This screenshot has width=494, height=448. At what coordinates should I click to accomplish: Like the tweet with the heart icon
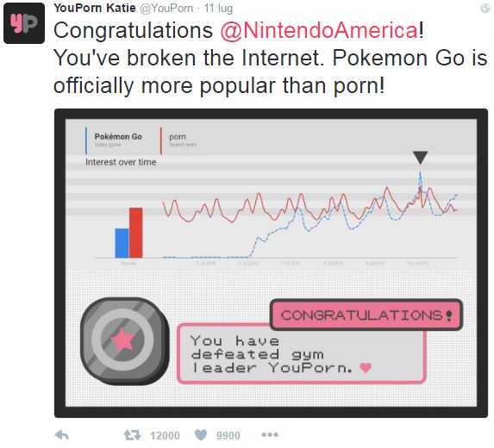click(x=201, y=435)
